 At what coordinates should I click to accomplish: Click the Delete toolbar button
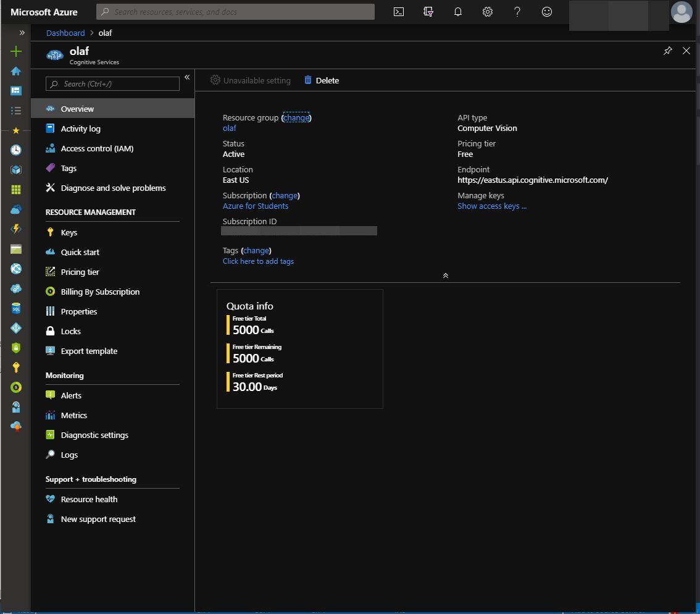tap(322, 80)
